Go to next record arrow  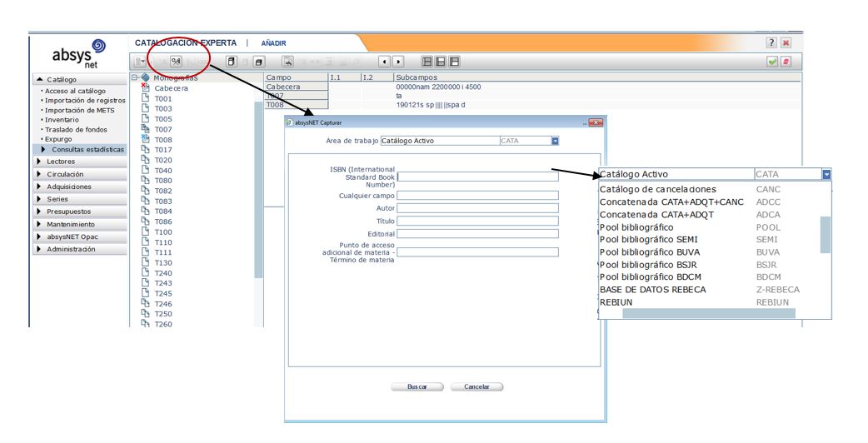(x=398, y=62)
